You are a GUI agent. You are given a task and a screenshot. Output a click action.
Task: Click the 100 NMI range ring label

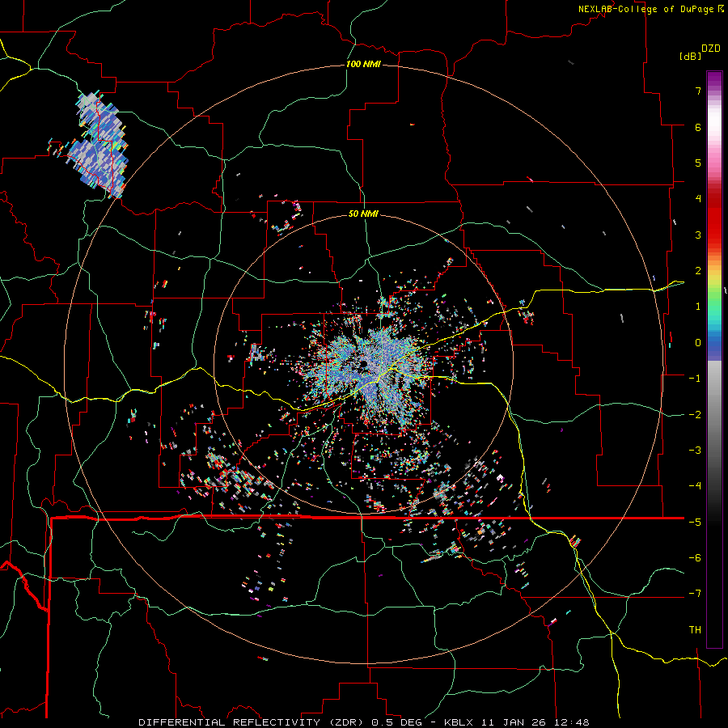[x=363, y=64]
